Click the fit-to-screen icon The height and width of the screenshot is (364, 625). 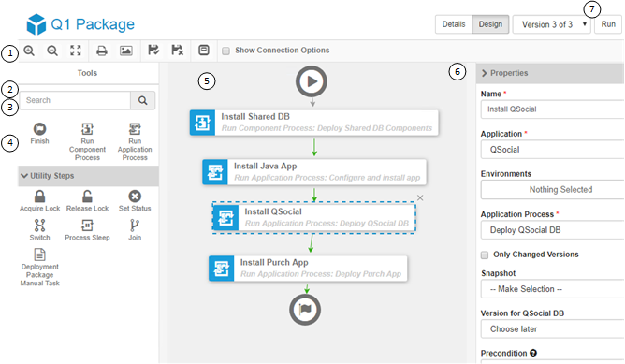76,51
